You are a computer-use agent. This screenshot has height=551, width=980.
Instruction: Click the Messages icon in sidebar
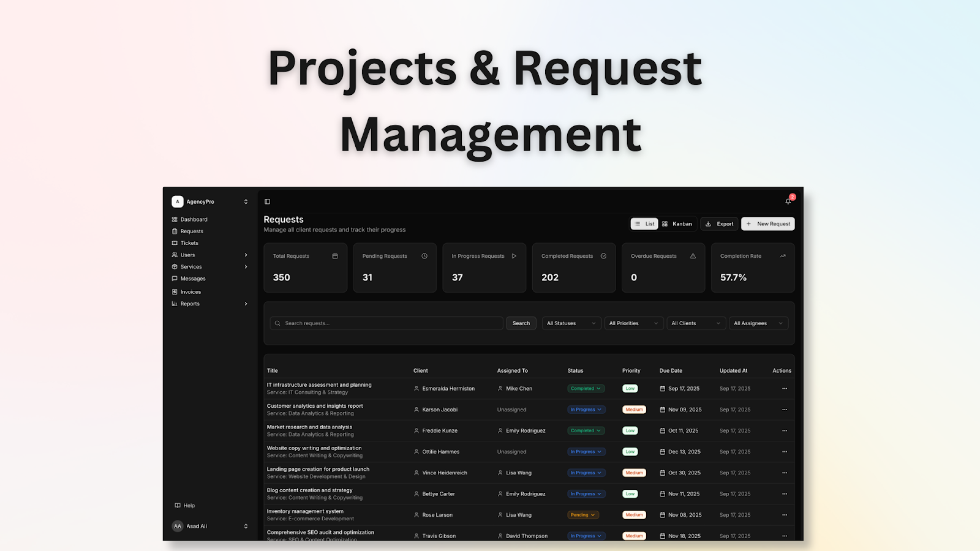(176, 279)
